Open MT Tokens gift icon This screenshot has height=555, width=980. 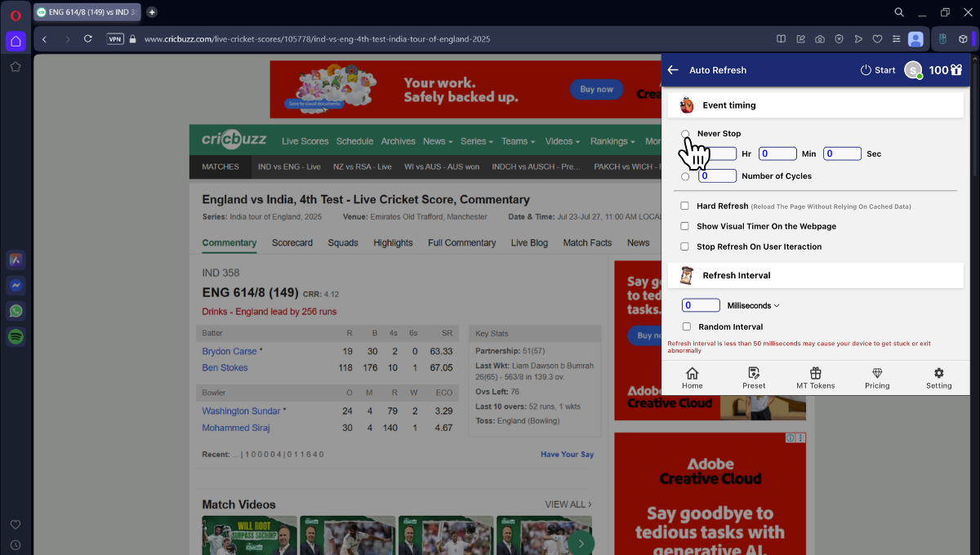[815, 373]
